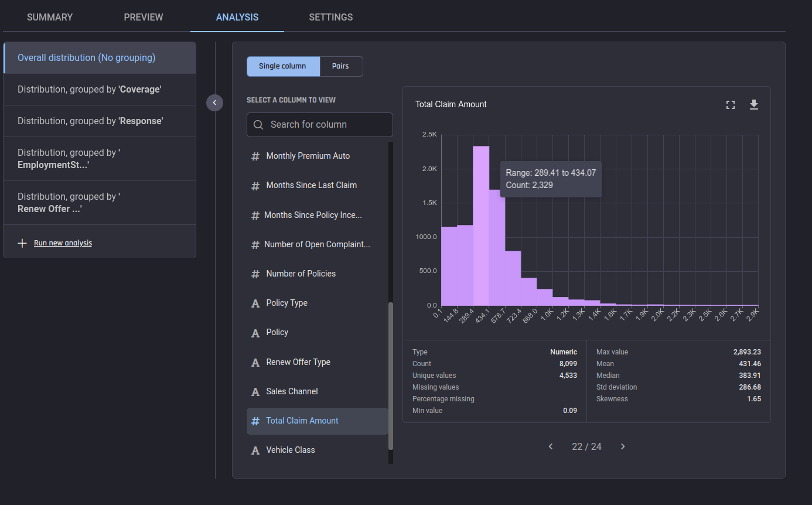Click the page indicator 22 / 24
This screenshot has width=812, height=505.
point(586,446)
